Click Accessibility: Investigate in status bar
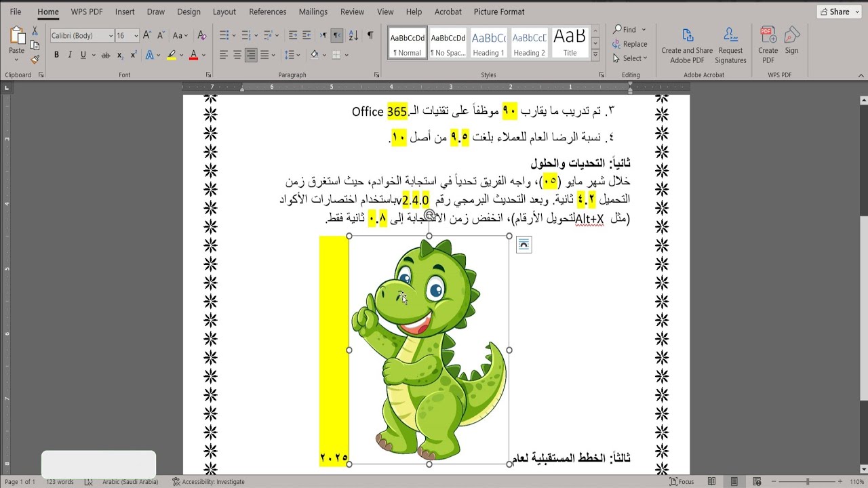Image resolution: width=868 pixels, height=488 pixels. (208, 482)
